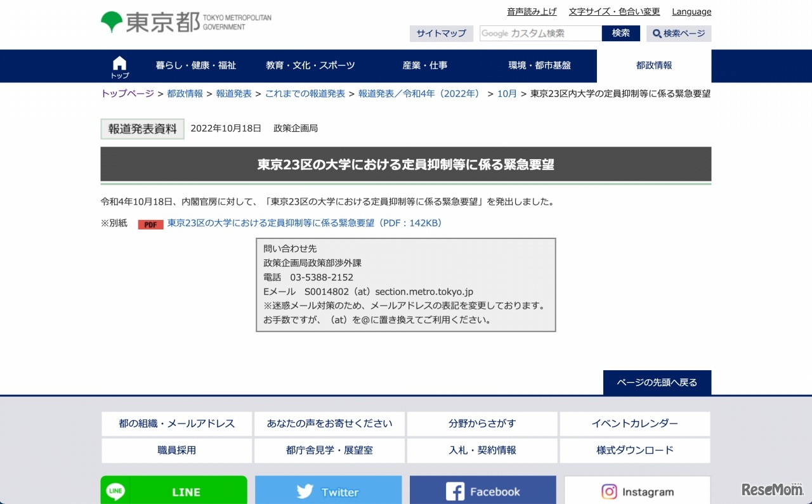Select 暮らし・健康・福祉 in navigation
The height and width of the screenshot is (504, 812).
195,66
